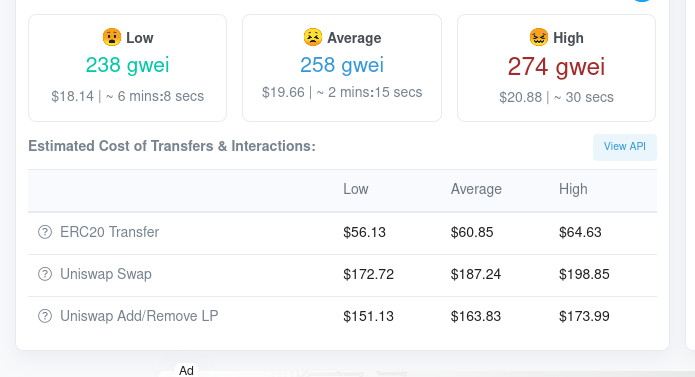Click the $187.24 Uniswap Swap average cost
Image resolution: width=695 pixels, height=377 pixels.
pyautogui.click(x=476, y=274)
